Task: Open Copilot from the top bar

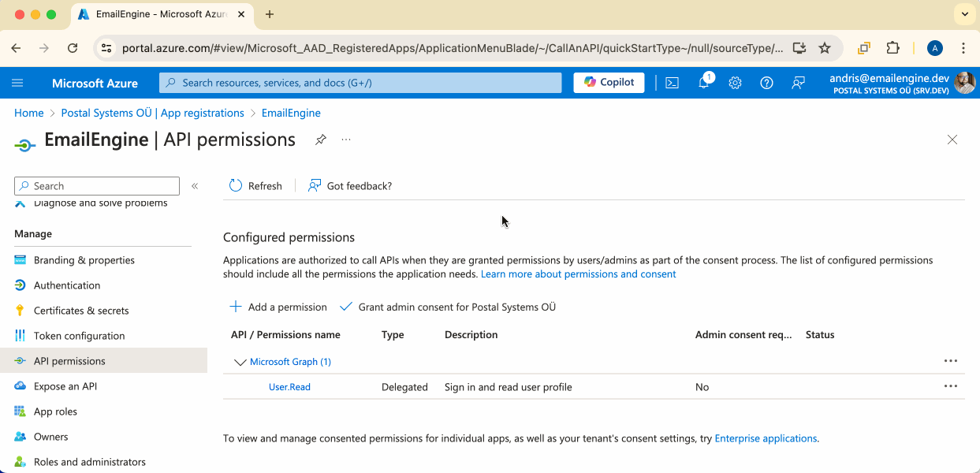Action: point(608,82)
